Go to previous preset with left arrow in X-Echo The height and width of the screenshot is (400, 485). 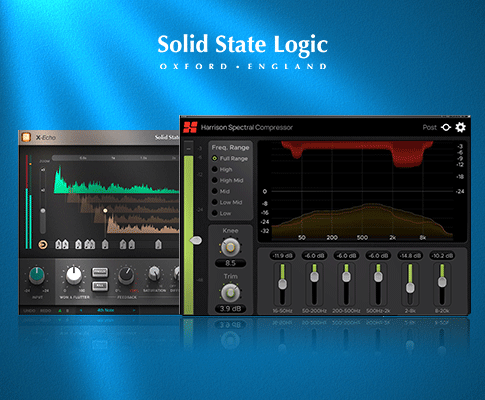click(x=81, y=310)
